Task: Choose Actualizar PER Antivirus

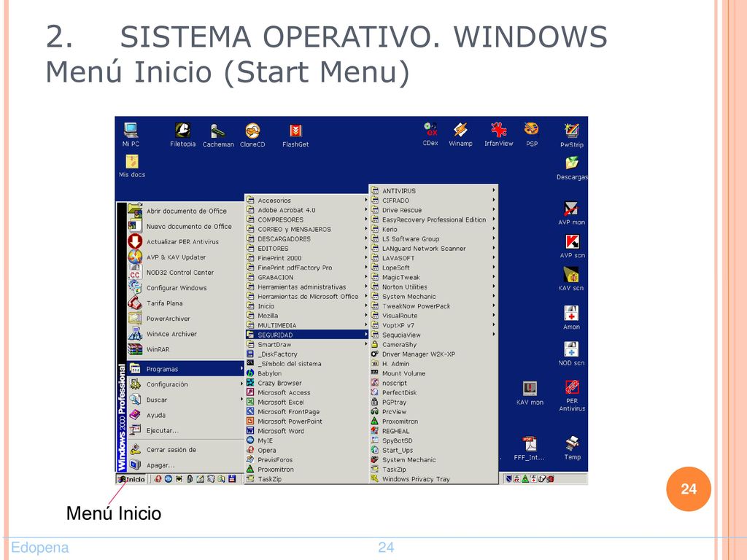Action: pyautogui.click(x=186, y=242)
